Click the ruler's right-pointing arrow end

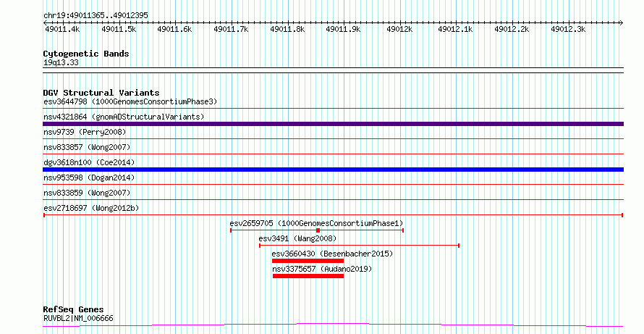(x=621, y=22)
